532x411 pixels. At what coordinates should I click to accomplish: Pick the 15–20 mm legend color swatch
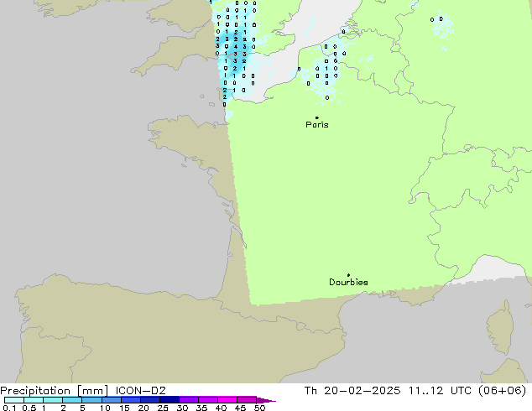pyautogui.click(x=131, y=400)
